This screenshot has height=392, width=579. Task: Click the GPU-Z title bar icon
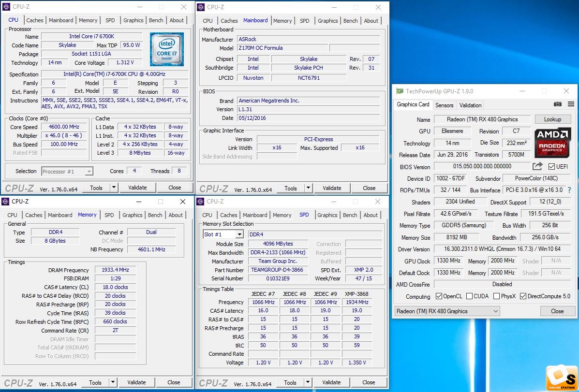coord(400,91)
